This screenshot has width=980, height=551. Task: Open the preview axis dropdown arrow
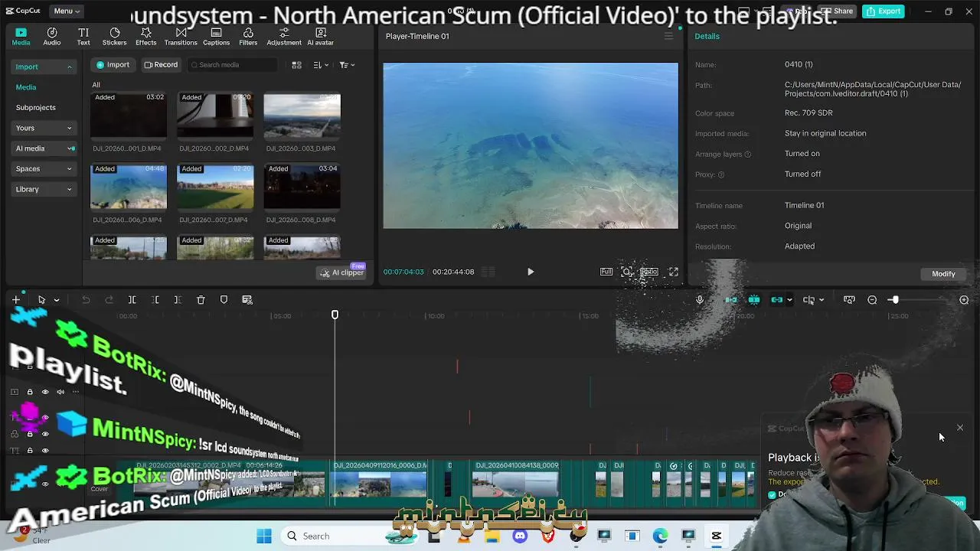[822, 300]
